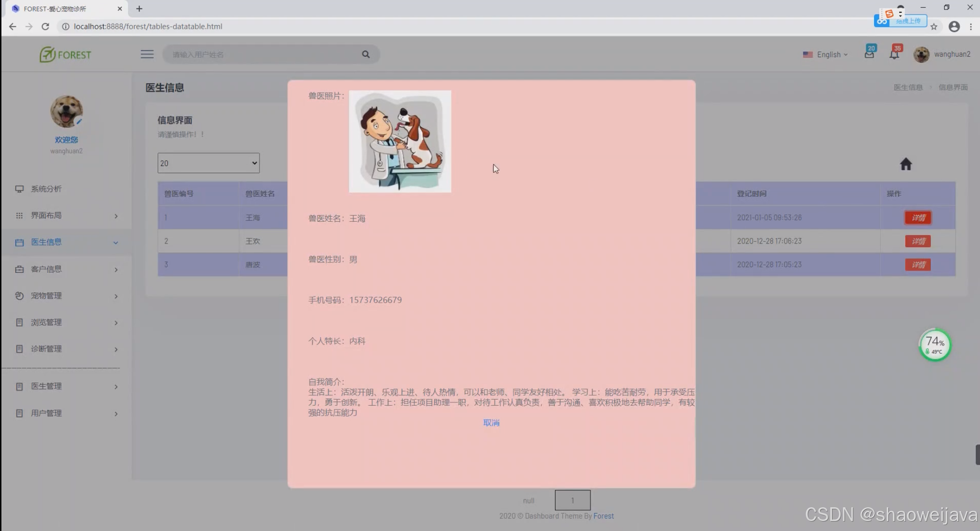Click 详情 button for 王欢 row

tap(918, 241)
